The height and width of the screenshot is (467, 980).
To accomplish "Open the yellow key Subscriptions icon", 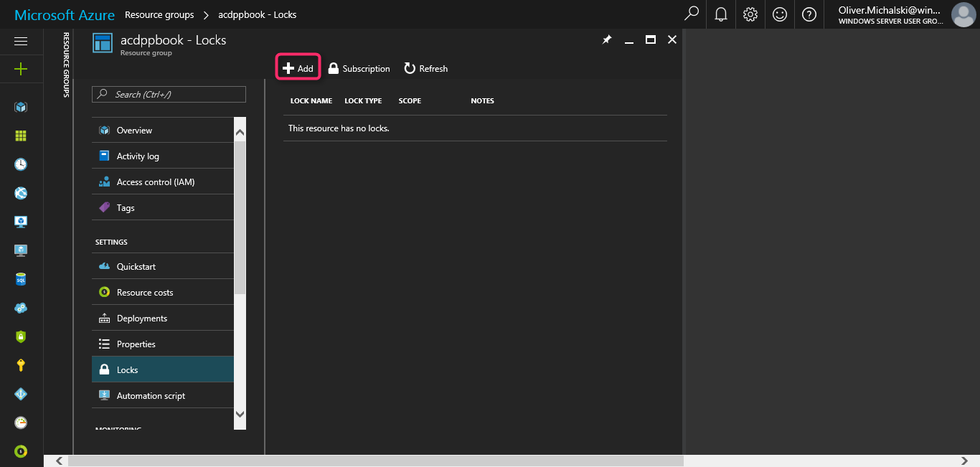I will click(x=21, y=365).
